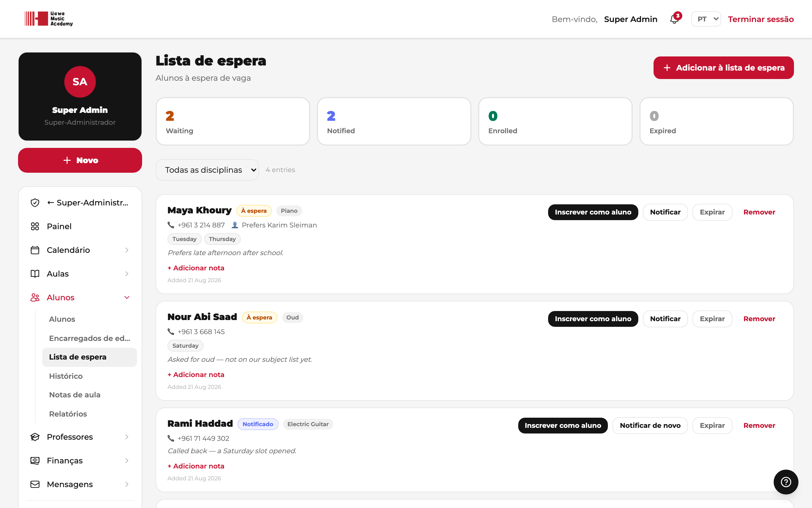The image size is (812, 508).
Task: Open Encarregados de ed... submenu item
Action: (x=89, y=338)
